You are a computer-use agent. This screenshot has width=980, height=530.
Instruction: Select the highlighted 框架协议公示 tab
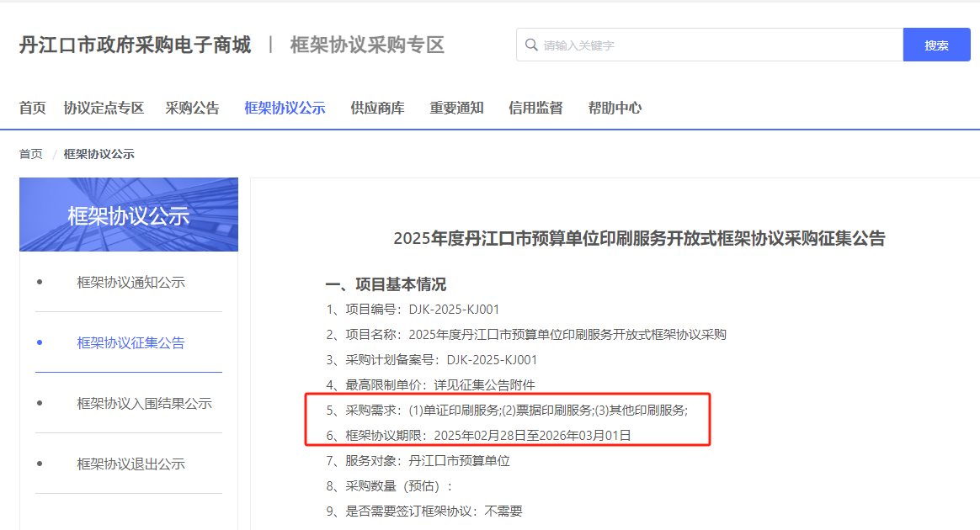point(285,108)
